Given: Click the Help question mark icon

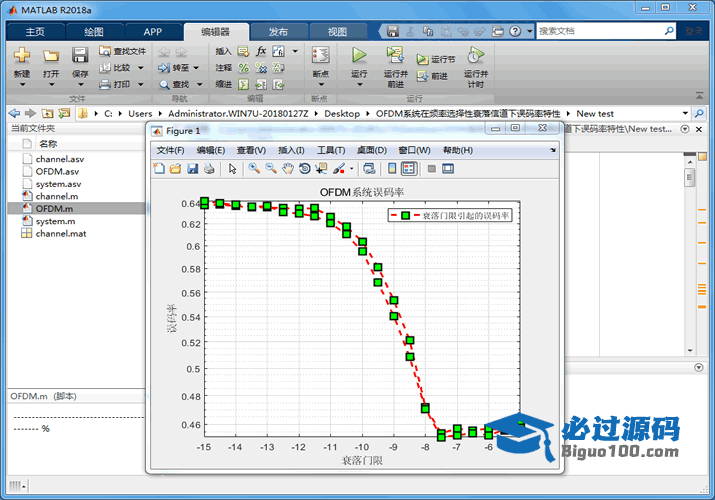Looking at the screenshot, I should point(515,31).
